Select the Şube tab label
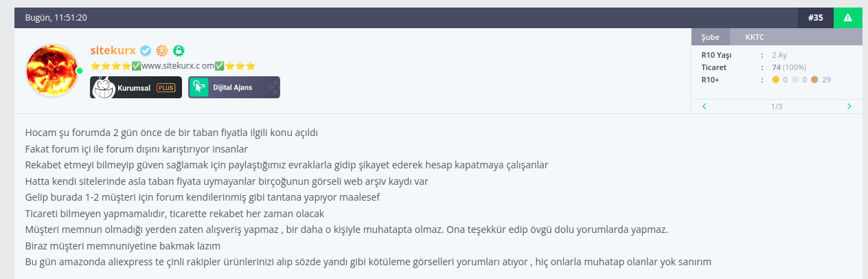The height and width of the screenshot is (279, 868). pos(710,37)
